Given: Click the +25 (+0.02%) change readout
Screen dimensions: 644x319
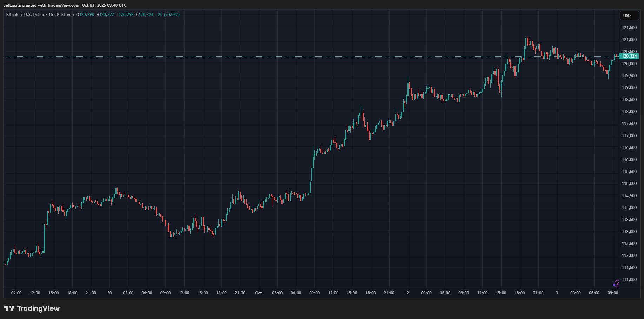Looking at the screenshot, I should pyautogui.click(x=168, y=15).
